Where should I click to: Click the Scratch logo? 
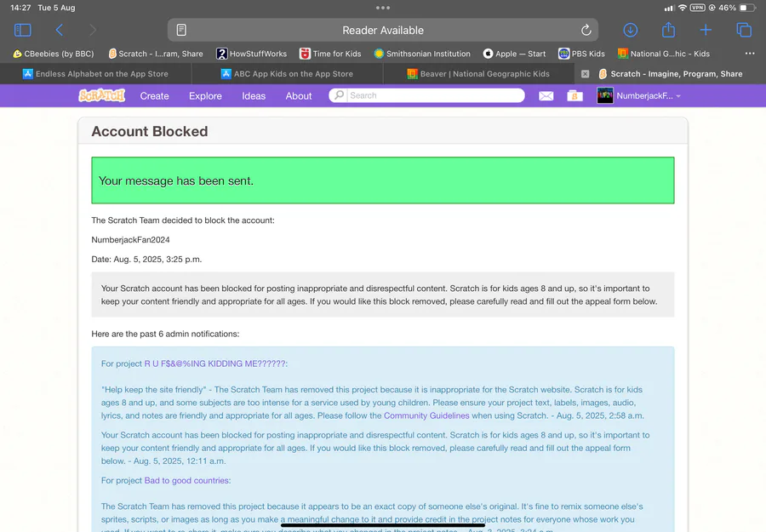(101, 95)
